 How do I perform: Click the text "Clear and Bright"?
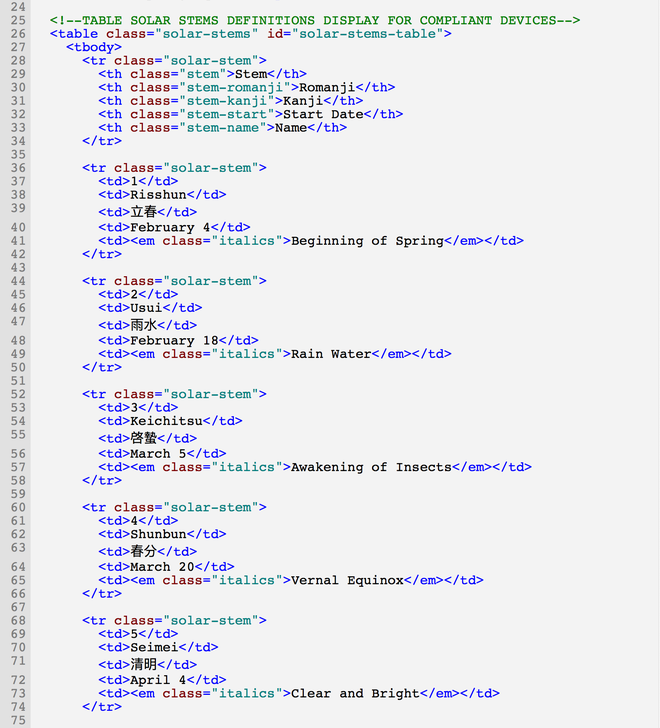[x=355, y=694]
